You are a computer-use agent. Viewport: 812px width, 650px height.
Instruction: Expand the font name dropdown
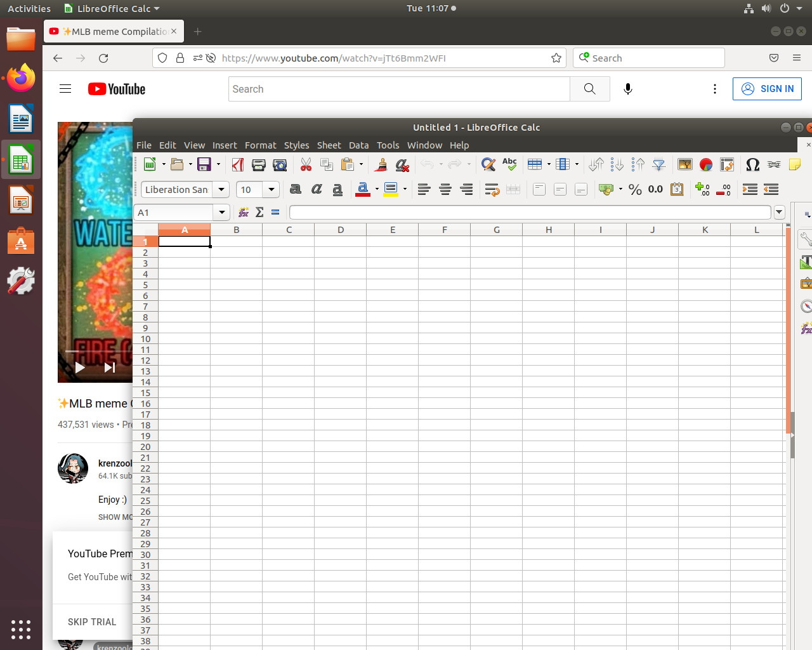tap(221, 189)
